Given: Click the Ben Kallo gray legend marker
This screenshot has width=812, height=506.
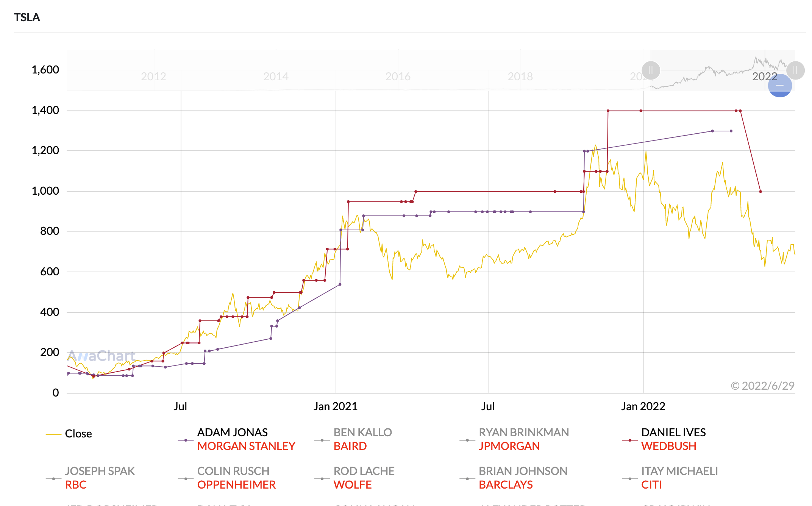Looking at the screenshot, I should tap(322, 440).
